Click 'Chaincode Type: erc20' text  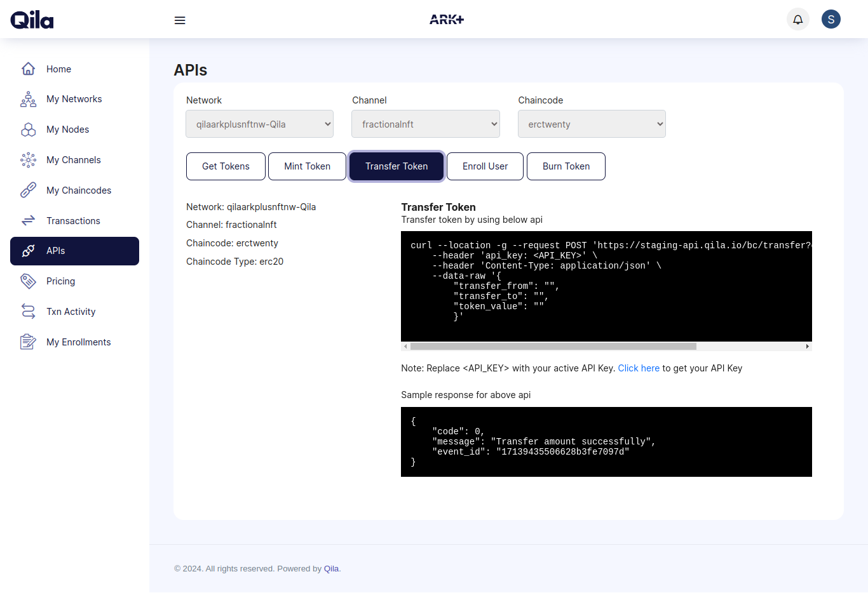coord(234,262)
